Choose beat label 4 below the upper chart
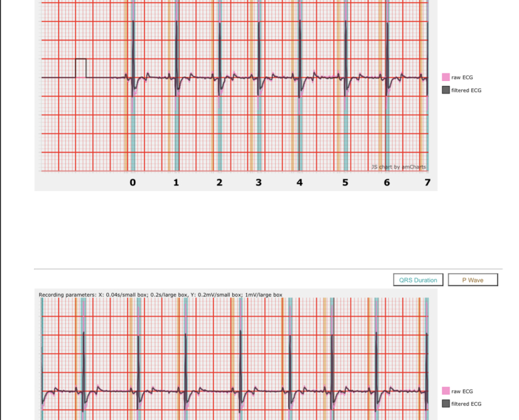Image resolution: width=519 pixels, height=420 pixels. click(300, 182)
